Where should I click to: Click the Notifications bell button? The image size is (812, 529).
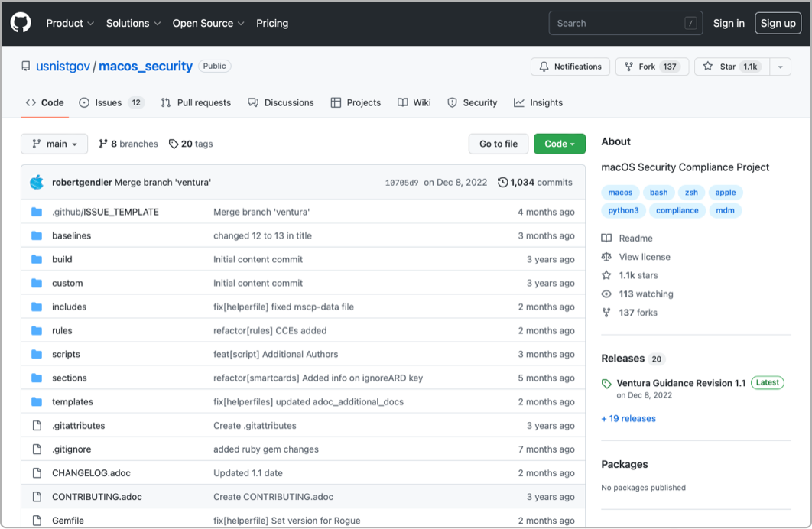(x=570, y=67)
